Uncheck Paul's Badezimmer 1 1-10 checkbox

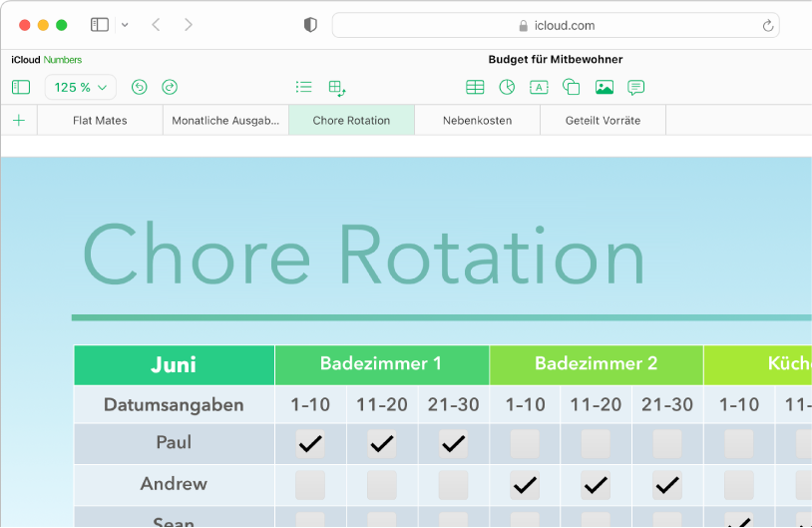click(x=310, y=443)
